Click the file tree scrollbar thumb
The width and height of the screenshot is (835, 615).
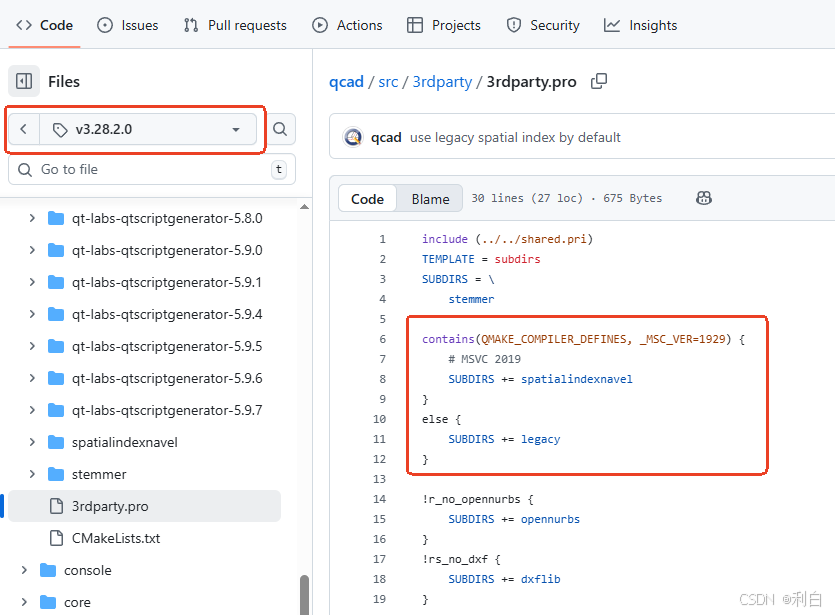pos(305,595)
